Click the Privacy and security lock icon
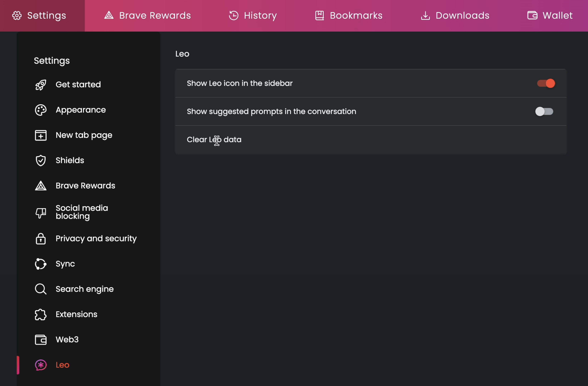The width and height of the screenshot is (588, 386). (41, 239)
